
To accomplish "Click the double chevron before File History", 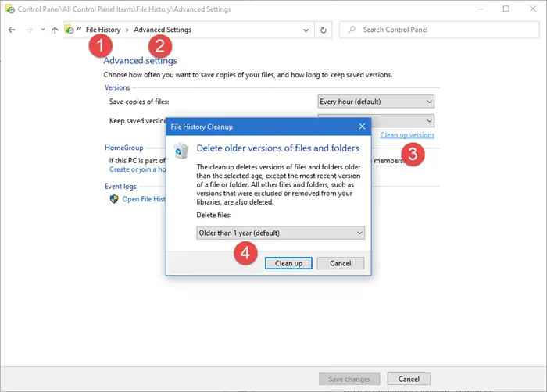I will point(79,30).
